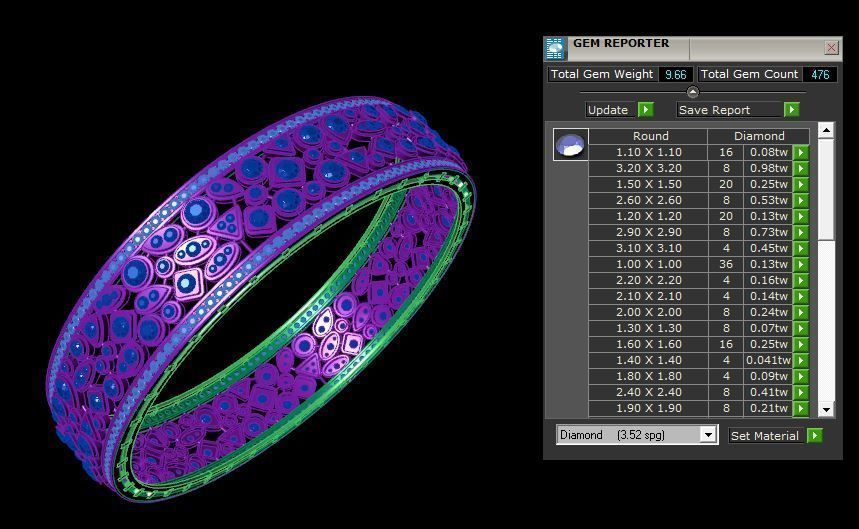Click the 0.98tw weight cell
859x529 pixels.
769,168
